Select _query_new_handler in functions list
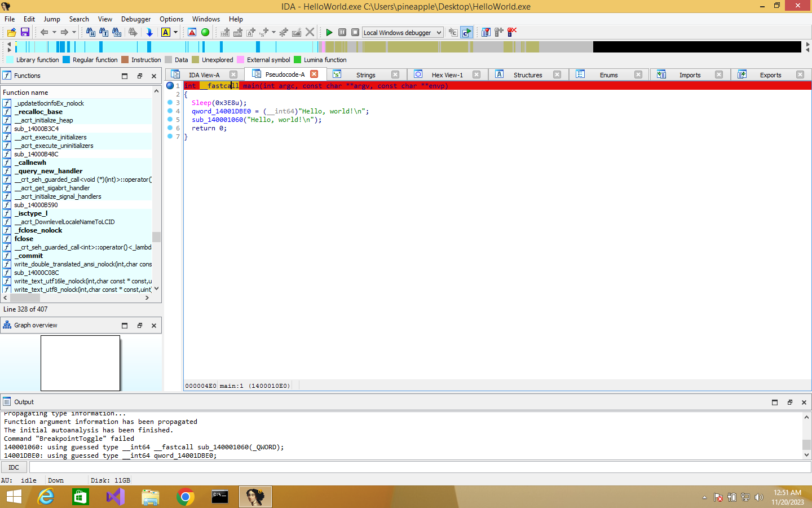This screenshot has height=508, width=812. tap(48, 171)
